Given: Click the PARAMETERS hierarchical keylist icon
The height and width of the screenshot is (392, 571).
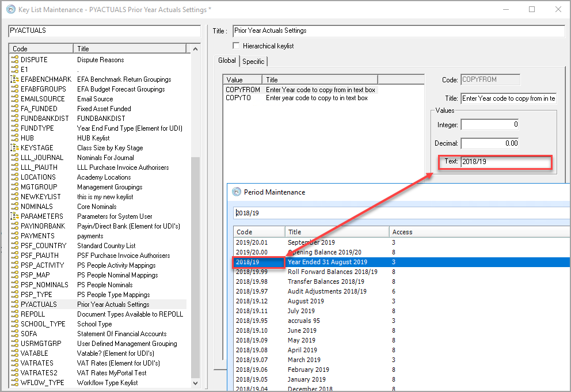Looking at the screenshot, I should coord(14,216).
